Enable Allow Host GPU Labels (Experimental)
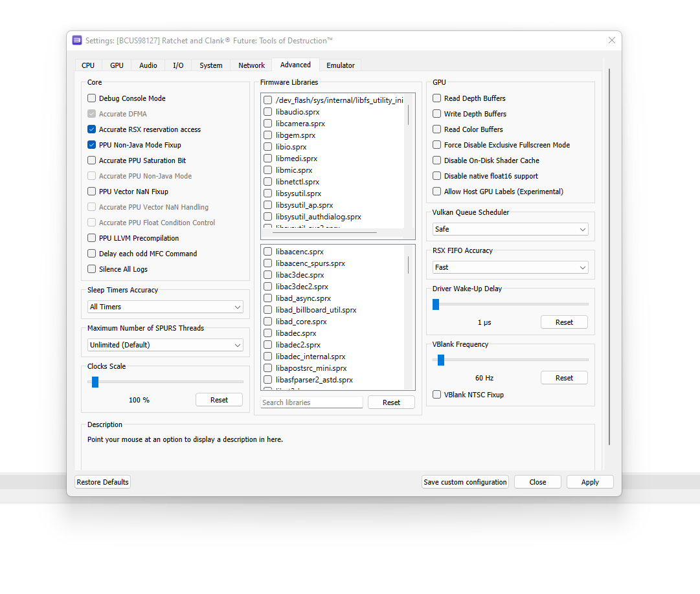 click(x=436, y=192)
